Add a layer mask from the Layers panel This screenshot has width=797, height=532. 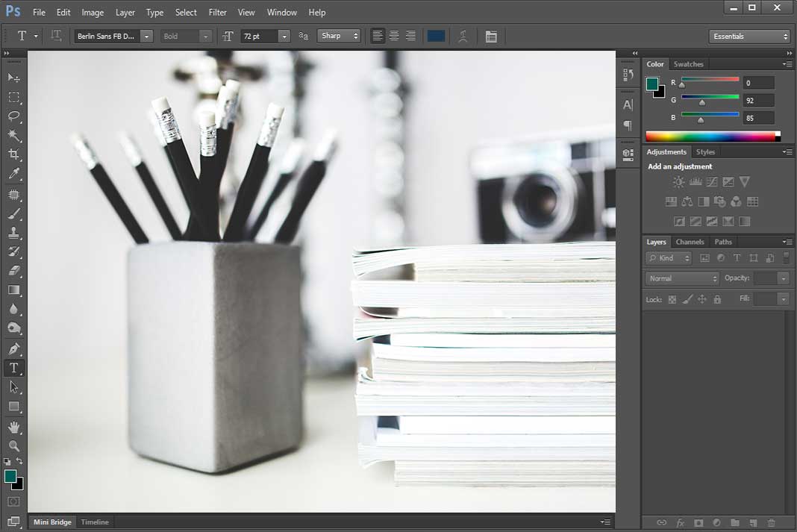click(698, 522)
